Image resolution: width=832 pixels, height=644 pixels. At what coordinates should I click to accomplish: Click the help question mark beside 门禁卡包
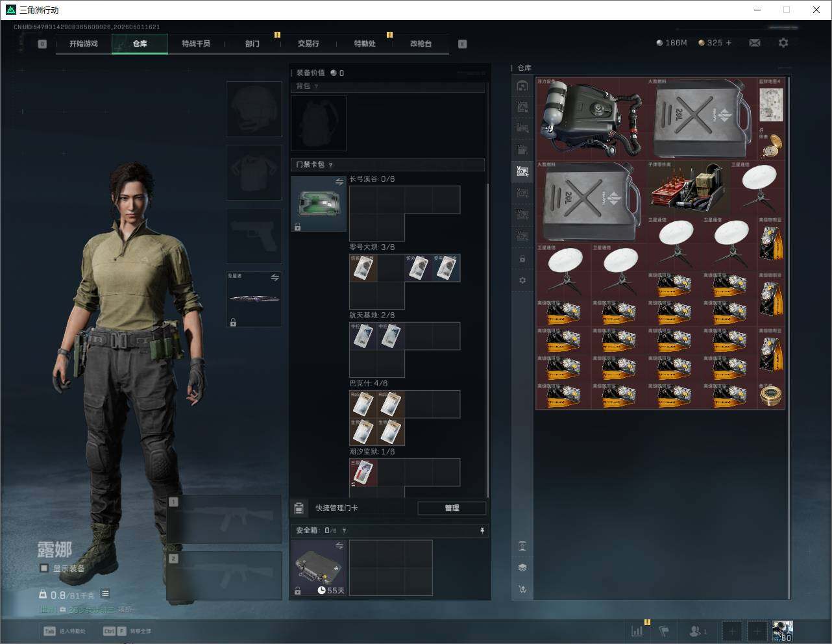[x=331, y=165]
